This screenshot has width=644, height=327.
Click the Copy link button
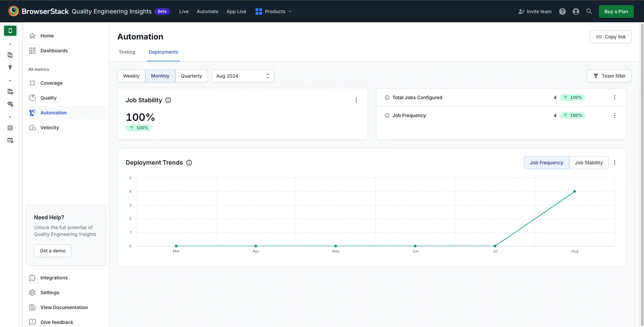tap(611, 36)
